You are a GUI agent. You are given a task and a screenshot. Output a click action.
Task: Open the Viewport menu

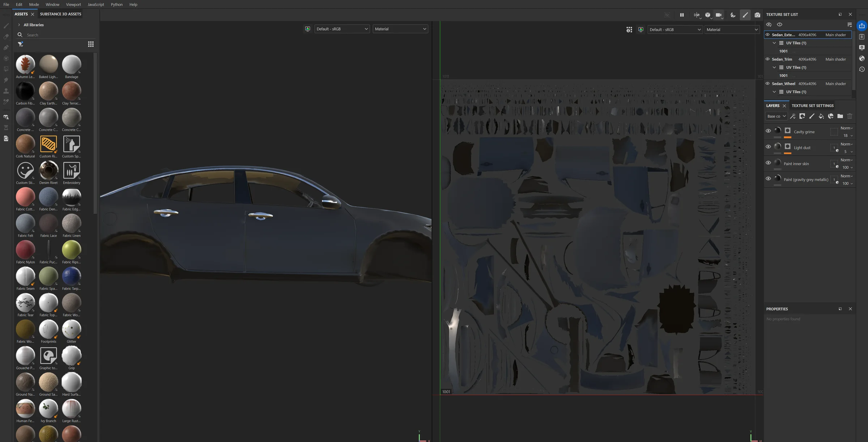73,4
